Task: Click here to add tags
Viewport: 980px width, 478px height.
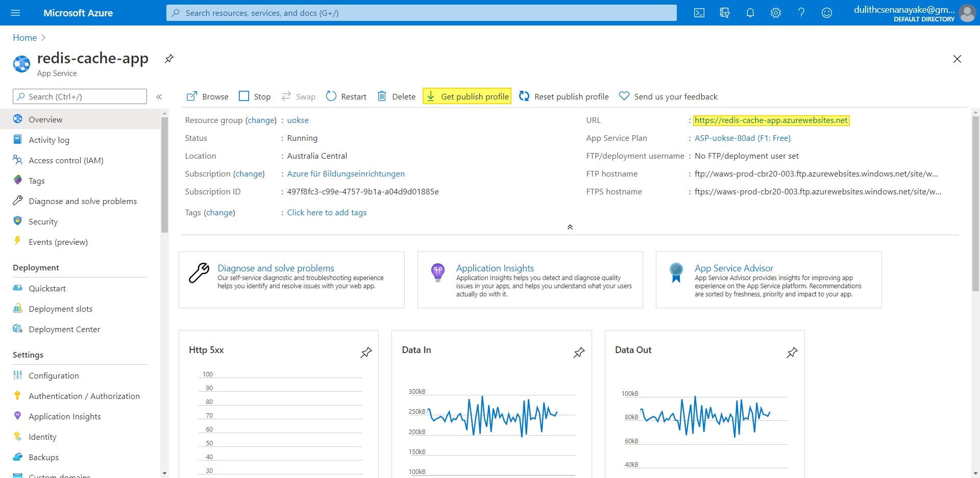Action: tap(327, 213)
